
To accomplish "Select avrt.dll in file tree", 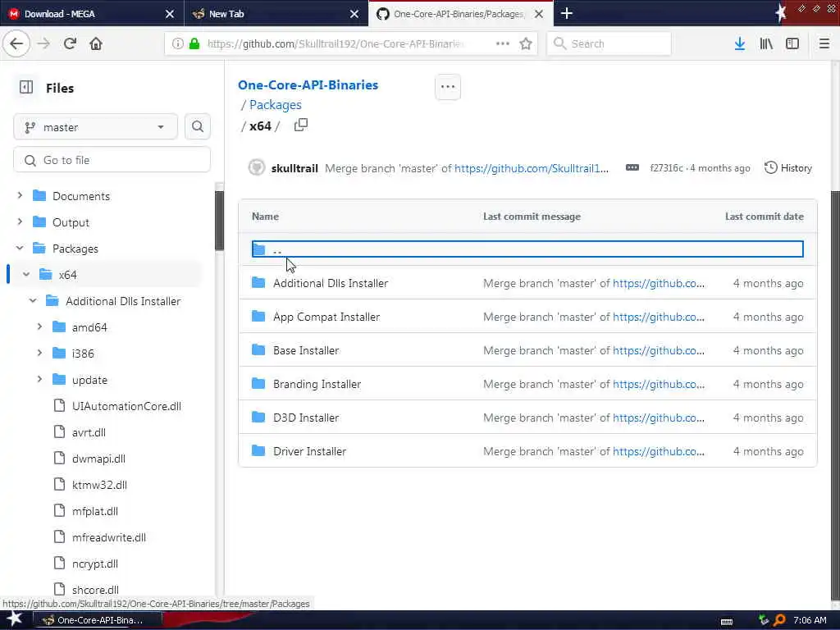I will click(80, 431).
